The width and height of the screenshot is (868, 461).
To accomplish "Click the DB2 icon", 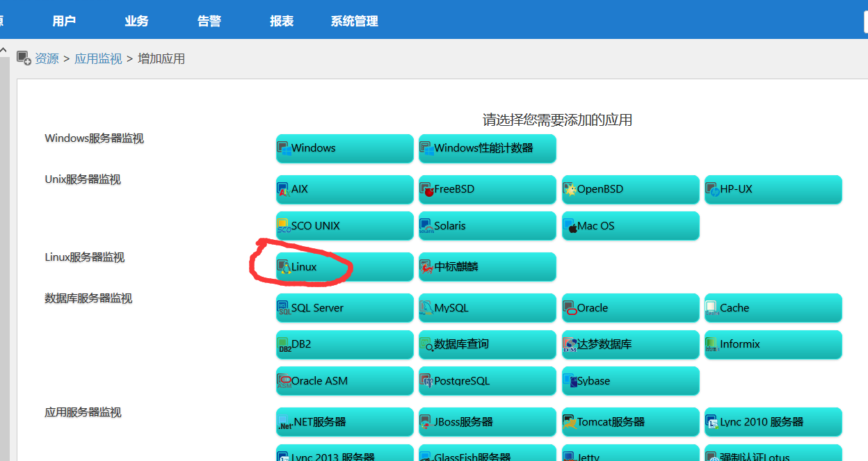I will (284, 344).
